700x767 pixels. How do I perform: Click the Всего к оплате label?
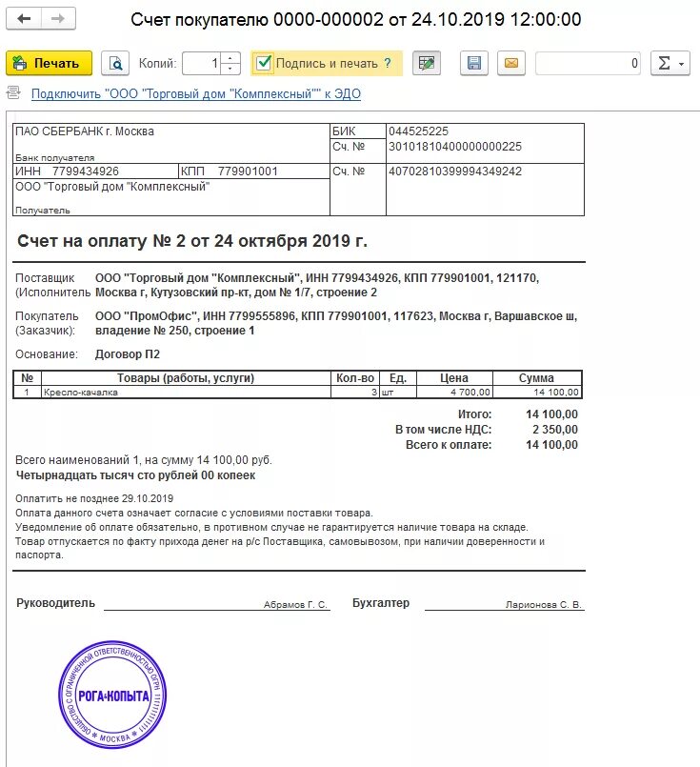coord(449,445)
